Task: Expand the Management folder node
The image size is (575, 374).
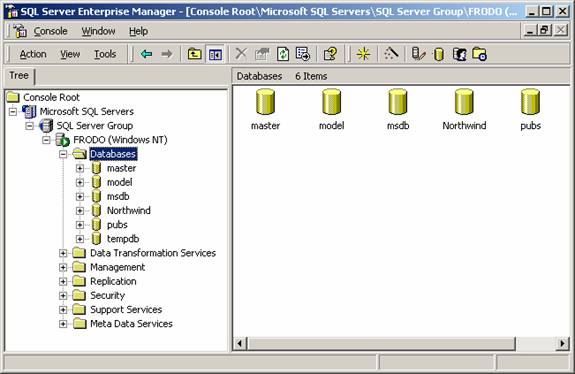Action: [63, 267]
